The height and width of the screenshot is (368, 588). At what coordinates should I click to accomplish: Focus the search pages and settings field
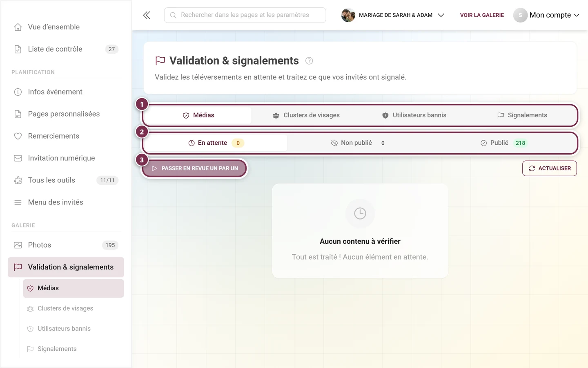point(245,15)
